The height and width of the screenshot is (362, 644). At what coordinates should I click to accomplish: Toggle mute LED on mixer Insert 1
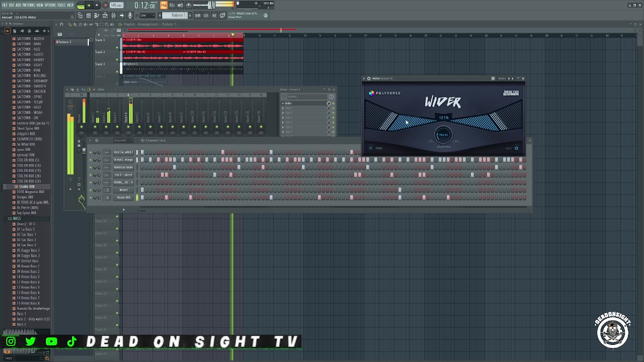[95, 127]
